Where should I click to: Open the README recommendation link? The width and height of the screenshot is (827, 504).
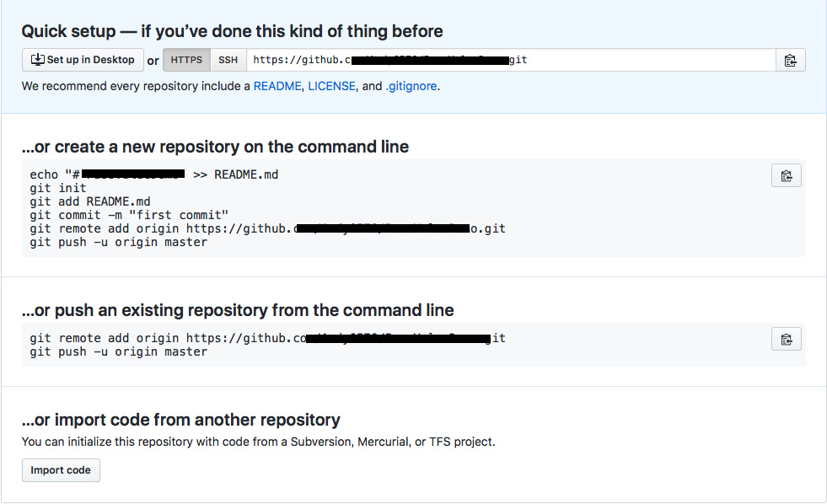[x=277, y=86]
